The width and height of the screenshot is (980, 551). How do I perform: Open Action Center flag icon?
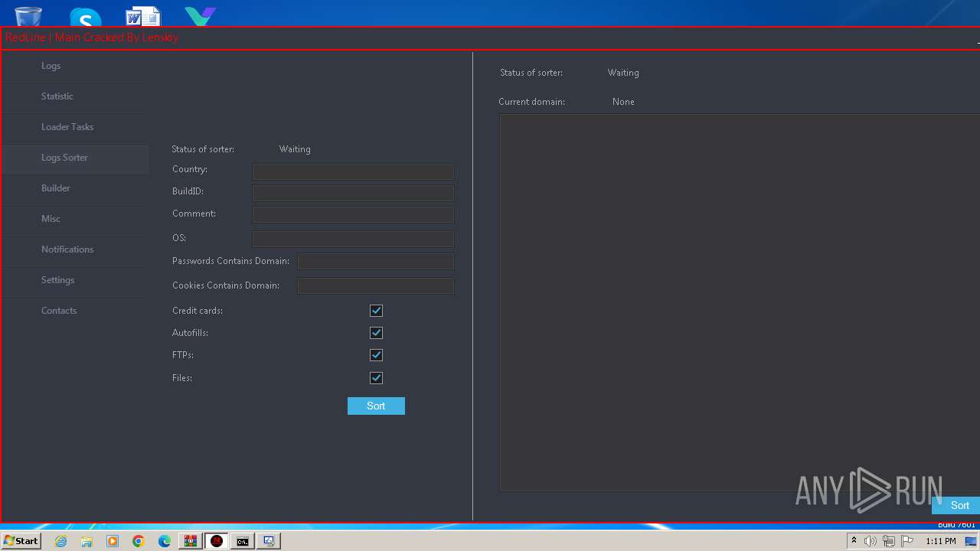908,541
